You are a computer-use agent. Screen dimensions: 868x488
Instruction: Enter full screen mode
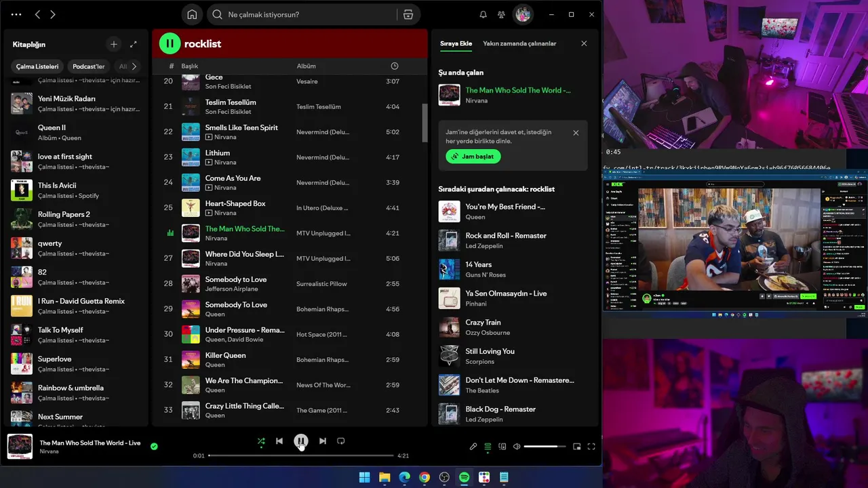click(x=591, y=447)
